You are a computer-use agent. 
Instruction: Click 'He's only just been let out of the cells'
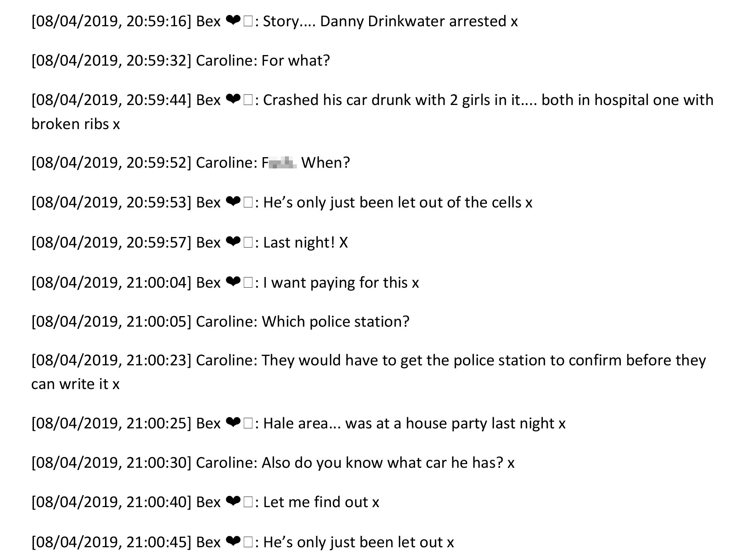(x=392, y=202)
